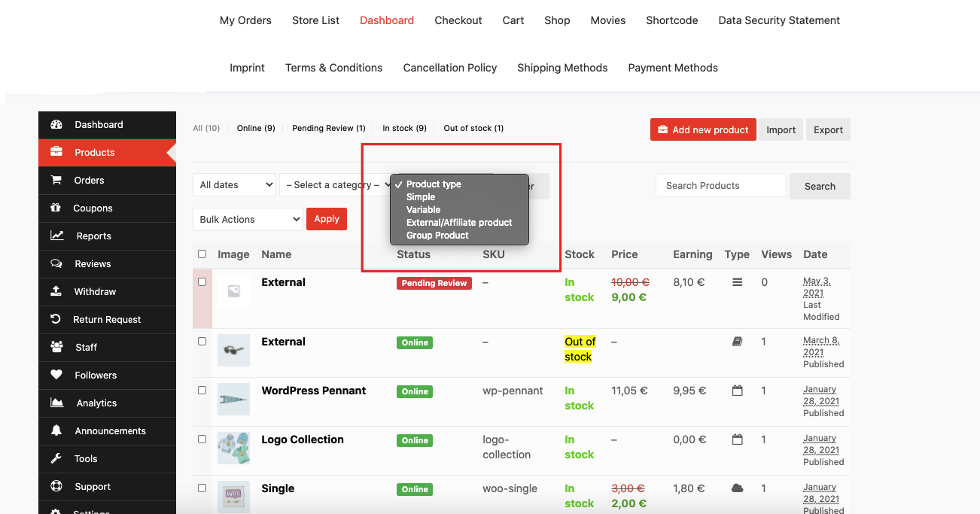The height and width of the screenshot is (514, 980).
Task: Check the box for WordPress Pennant
Action: pos(202,390)
